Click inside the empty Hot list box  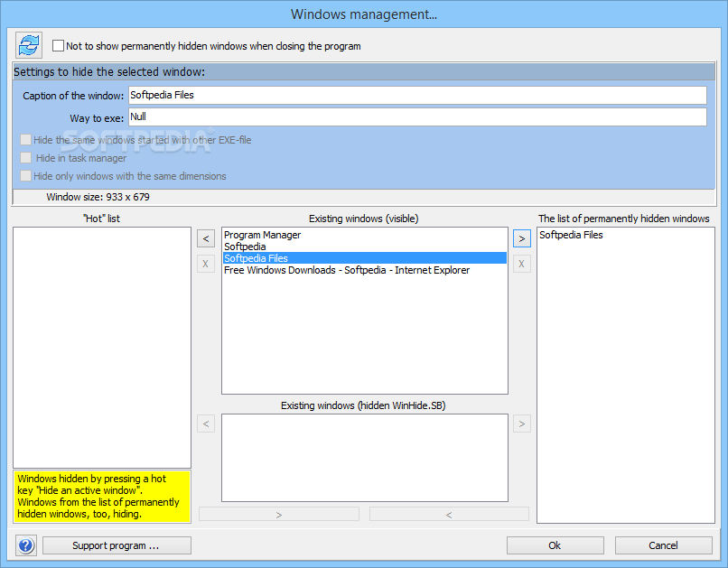[x=102, y=347]
